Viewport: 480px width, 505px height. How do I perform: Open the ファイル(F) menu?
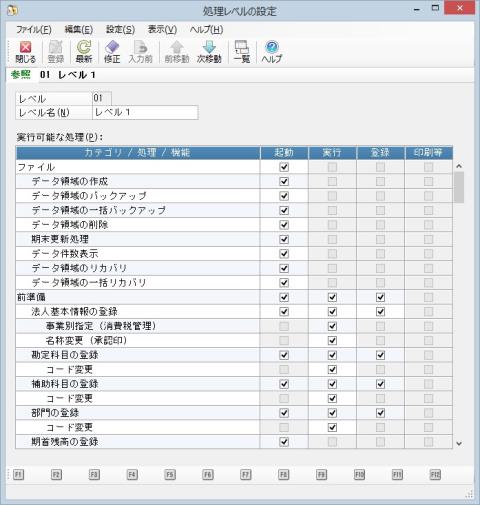[34, 30]
